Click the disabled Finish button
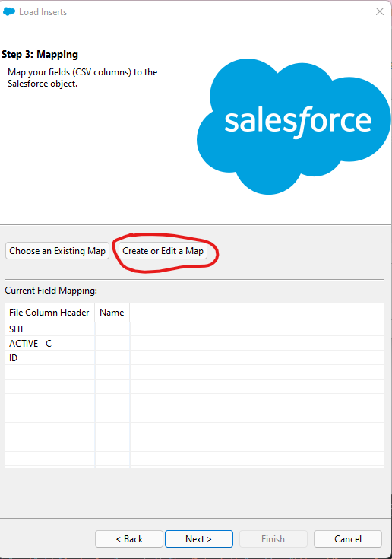Image resolution: width=392 pixels, height=559 pixels. (273, 538)
